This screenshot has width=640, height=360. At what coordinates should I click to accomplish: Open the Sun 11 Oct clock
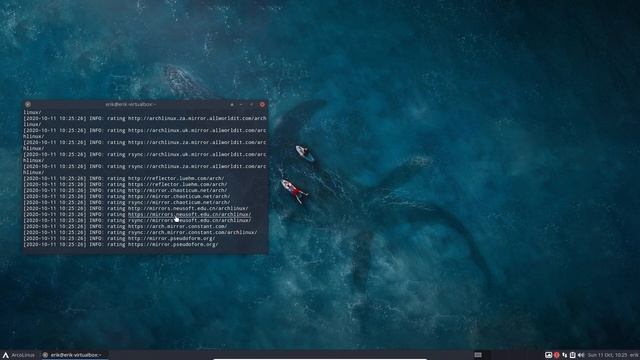click(607, 355)
